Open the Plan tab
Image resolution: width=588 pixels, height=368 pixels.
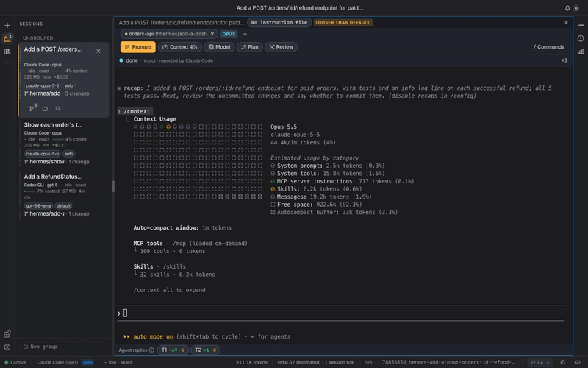point(250,47)
